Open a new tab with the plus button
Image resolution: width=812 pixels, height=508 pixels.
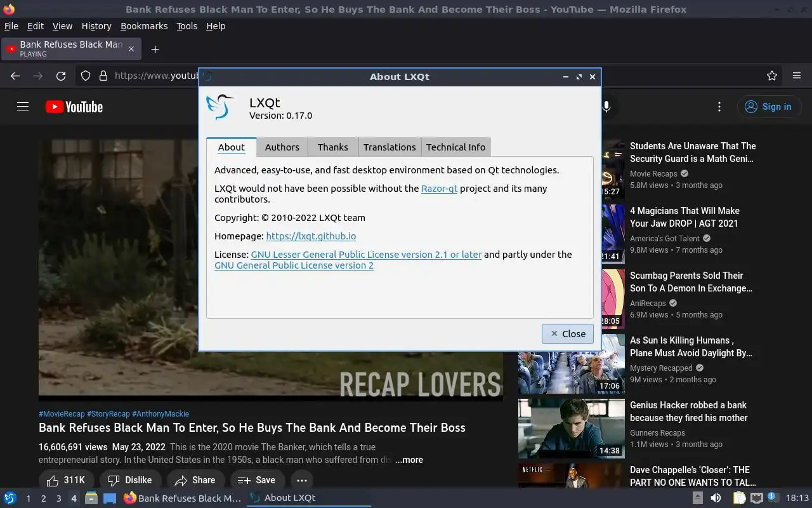[x=155, y=49]
